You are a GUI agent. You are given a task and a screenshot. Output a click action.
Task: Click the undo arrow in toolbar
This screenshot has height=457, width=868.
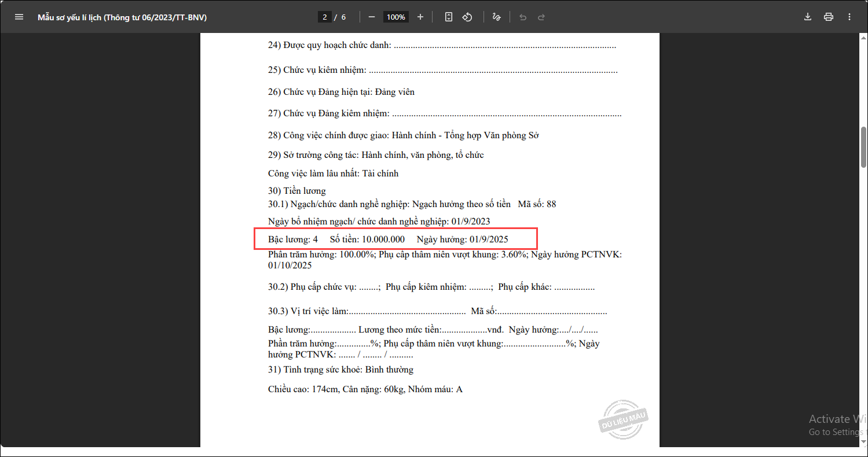523,17
